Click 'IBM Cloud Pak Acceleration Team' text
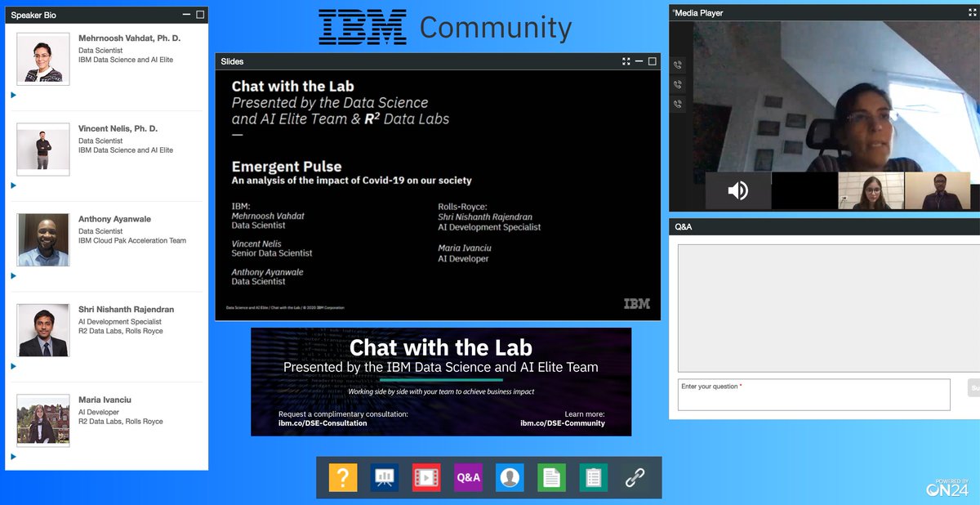This screenshot has height=505, width=980. click(132, 241)
